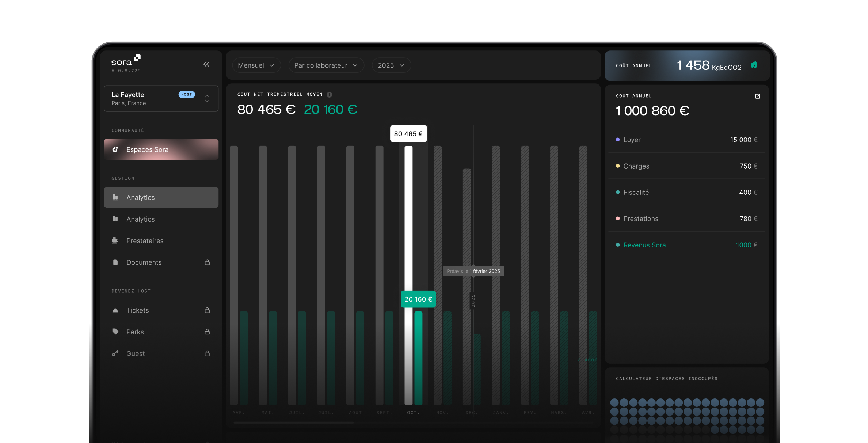Click the green leaf icon in CO2 card
The width and height of the screenshot is (868, 443).
[754, 65]
